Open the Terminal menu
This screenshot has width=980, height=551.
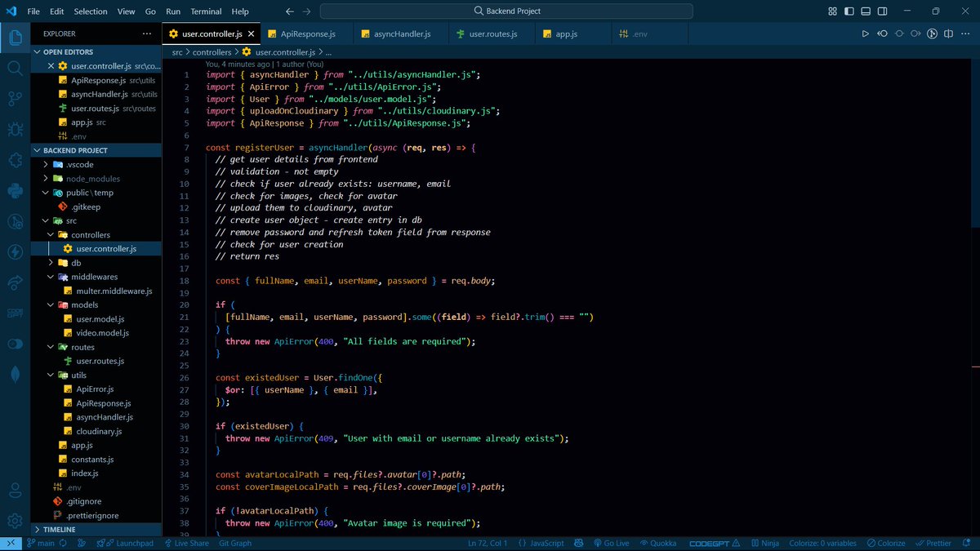coord(206,11)
